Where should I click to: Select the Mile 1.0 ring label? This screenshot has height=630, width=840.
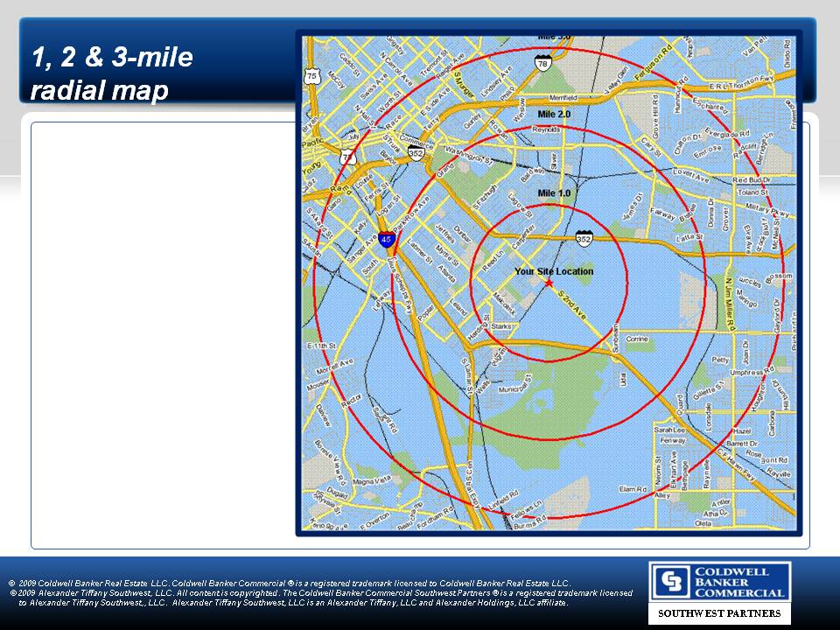pyautogui.click(x=554, y=192)
